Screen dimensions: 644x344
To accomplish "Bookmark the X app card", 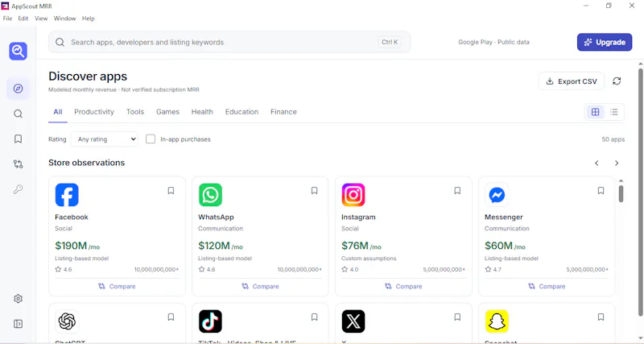I will [457, 317].
